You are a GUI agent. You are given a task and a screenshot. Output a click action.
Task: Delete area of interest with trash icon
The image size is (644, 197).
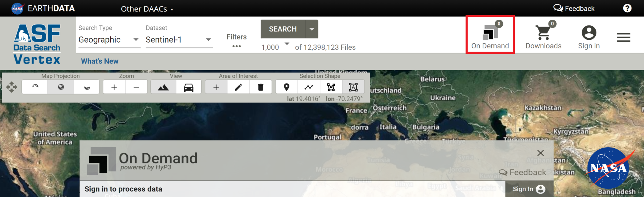click(260, 87)
